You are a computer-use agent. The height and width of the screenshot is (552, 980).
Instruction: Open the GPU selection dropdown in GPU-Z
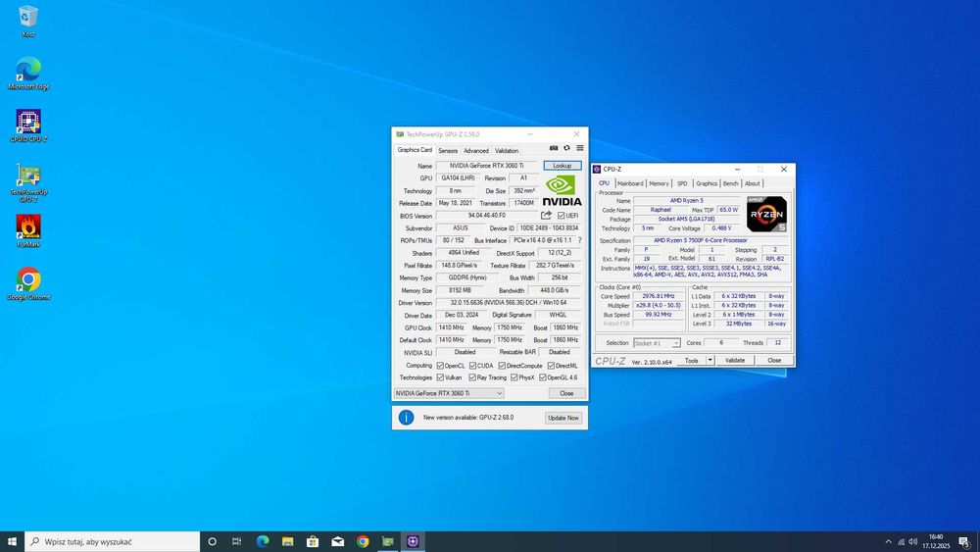point(449,393)
